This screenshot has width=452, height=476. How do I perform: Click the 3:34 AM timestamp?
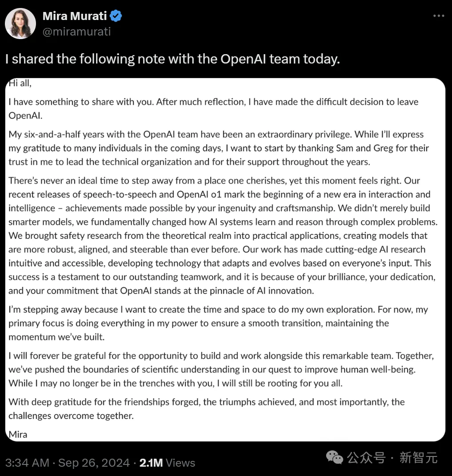tap(27, 463)
